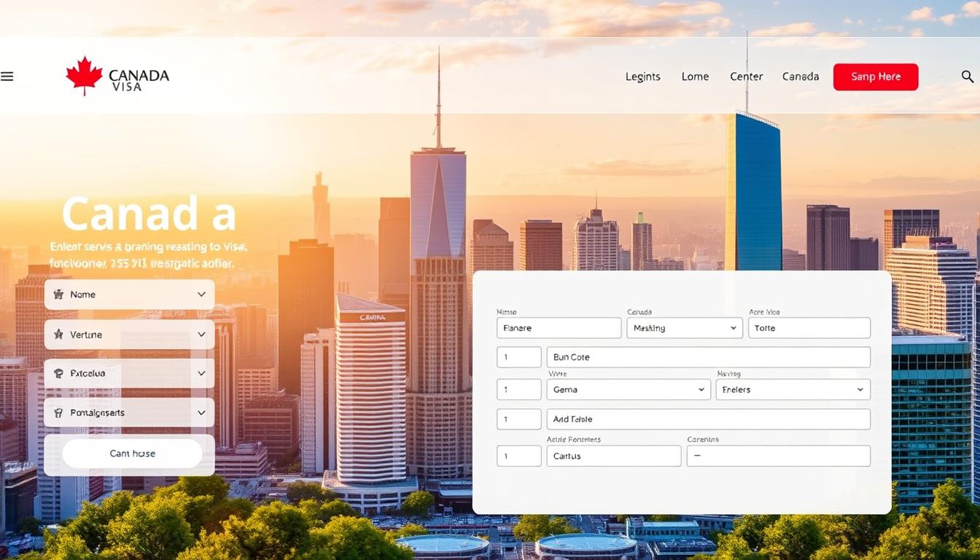Expand the Vertune dropdown
980x560 pixels.
pyautogui.click(x=201, y=335)
